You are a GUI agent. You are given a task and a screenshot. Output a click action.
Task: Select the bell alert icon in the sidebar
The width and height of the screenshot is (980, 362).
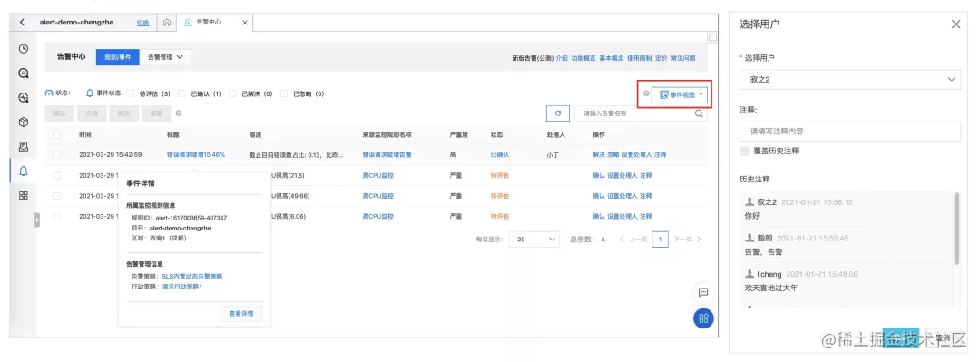click(x=23, y=171)
